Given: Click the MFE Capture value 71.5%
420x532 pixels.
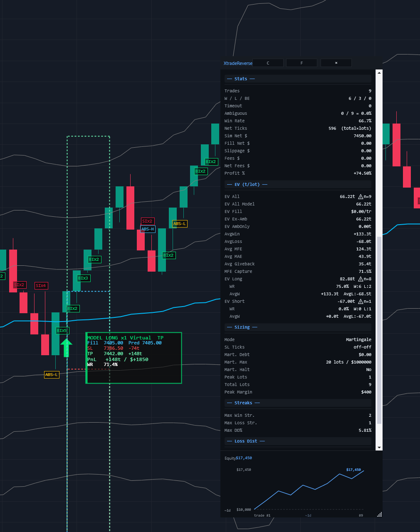Looking at the screenshot, I should (365, 271).
